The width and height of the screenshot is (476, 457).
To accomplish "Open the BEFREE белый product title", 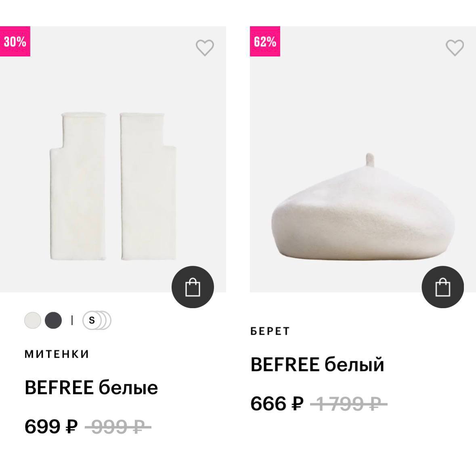I will 317,365.
